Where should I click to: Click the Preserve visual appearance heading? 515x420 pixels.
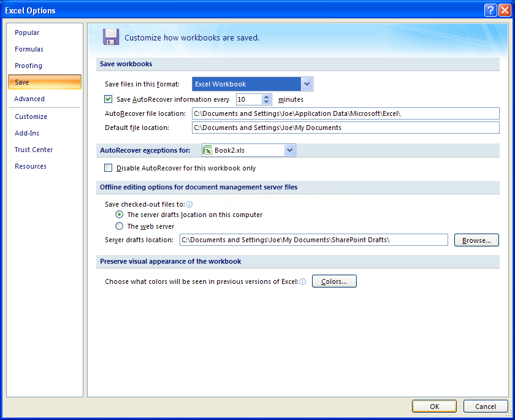[x=170, y=261]
